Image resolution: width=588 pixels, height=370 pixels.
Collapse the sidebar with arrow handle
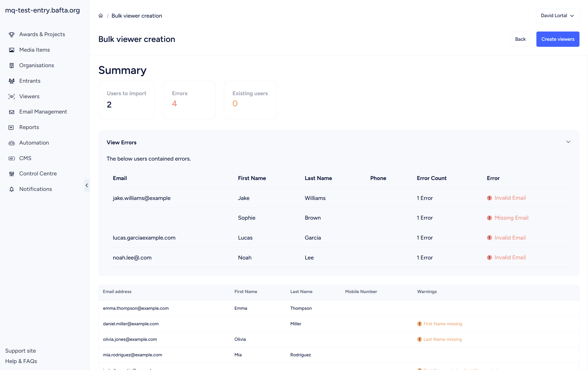pyautogui.click(x=87, y=186)
